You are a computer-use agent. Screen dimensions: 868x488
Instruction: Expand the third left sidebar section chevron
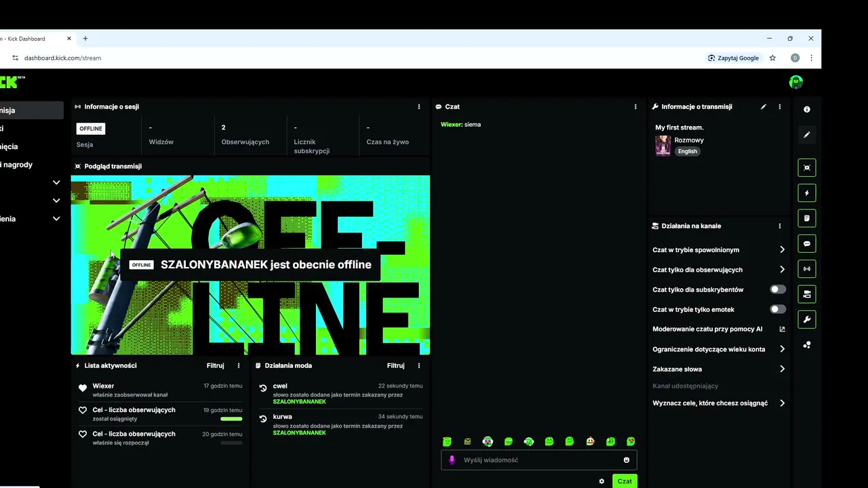tap(56, 219)
